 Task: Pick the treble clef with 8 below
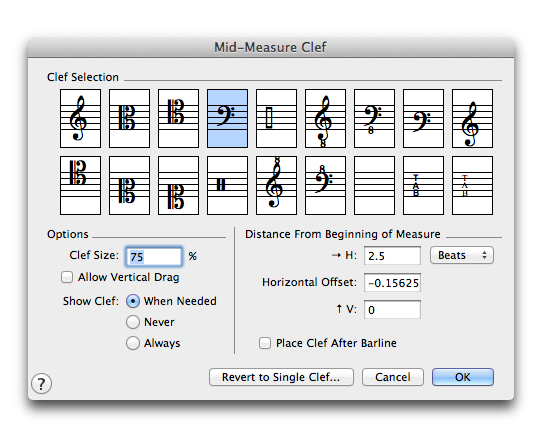coord(325,118)
